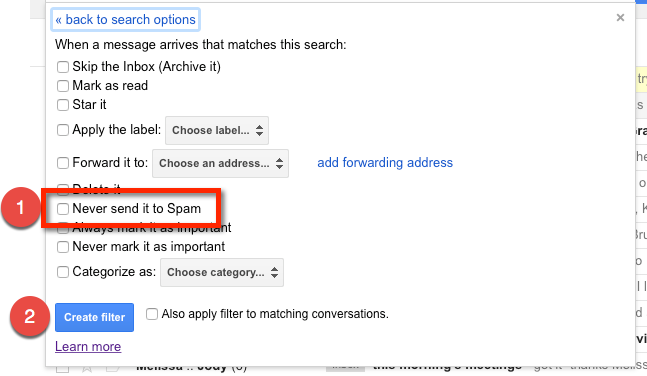Check the bottom email row selection box
The height and width of the screenshot is (376, 647).
(62, 369)
